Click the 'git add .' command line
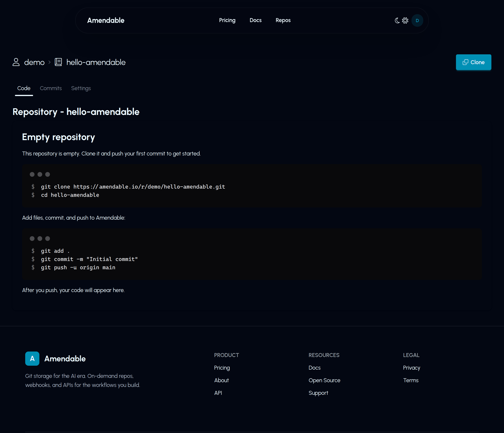This screenshot has width=504, height=433. pyautogui.click(x=55, y=251)
